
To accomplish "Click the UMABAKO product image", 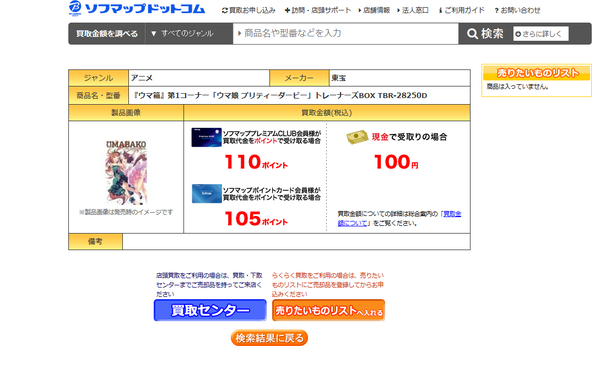I will tap(126, 173).
